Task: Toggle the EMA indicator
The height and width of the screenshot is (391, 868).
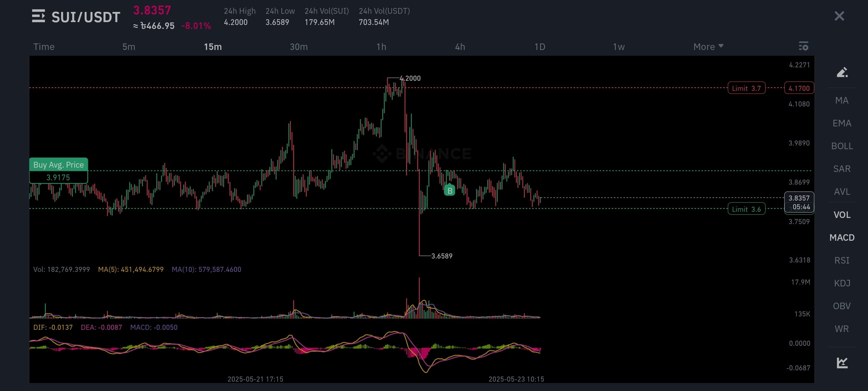Action: pyautogui.click(x=842, y=123)
